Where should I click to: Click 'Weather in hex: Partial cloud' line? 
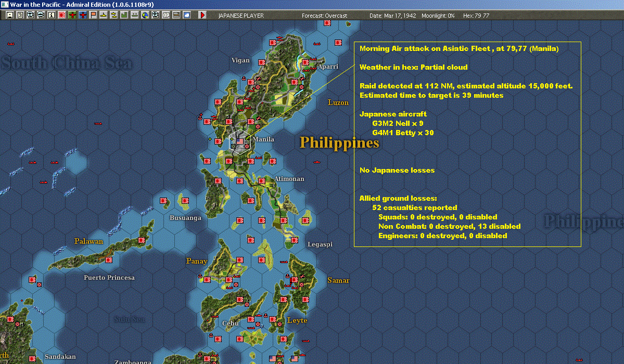pos(413,67)
